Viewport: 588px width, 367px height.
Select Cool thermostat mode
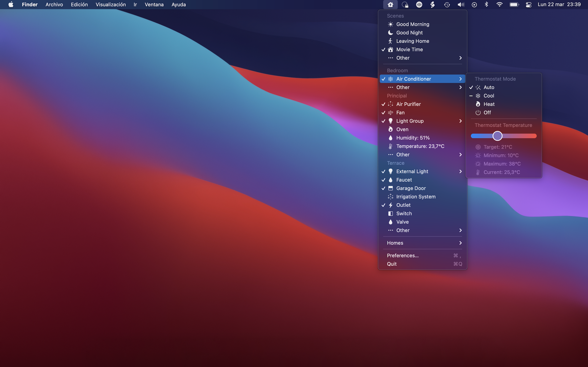(489, 96)
